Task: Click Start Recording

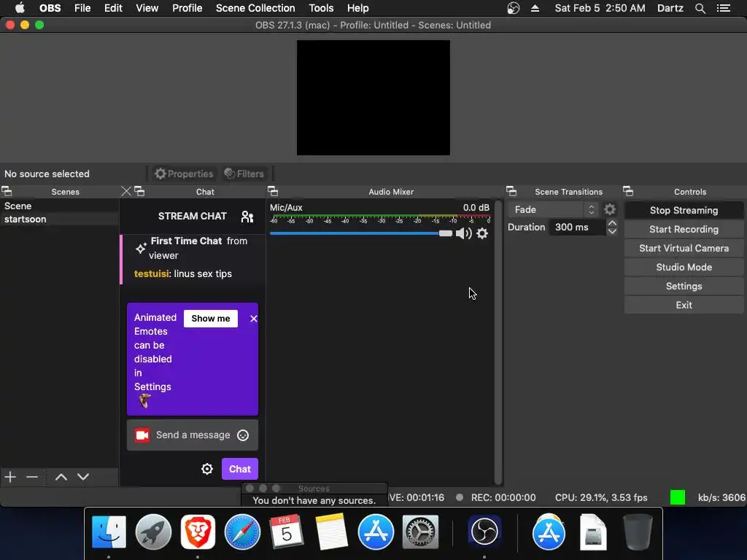Action: click(684, 230)
